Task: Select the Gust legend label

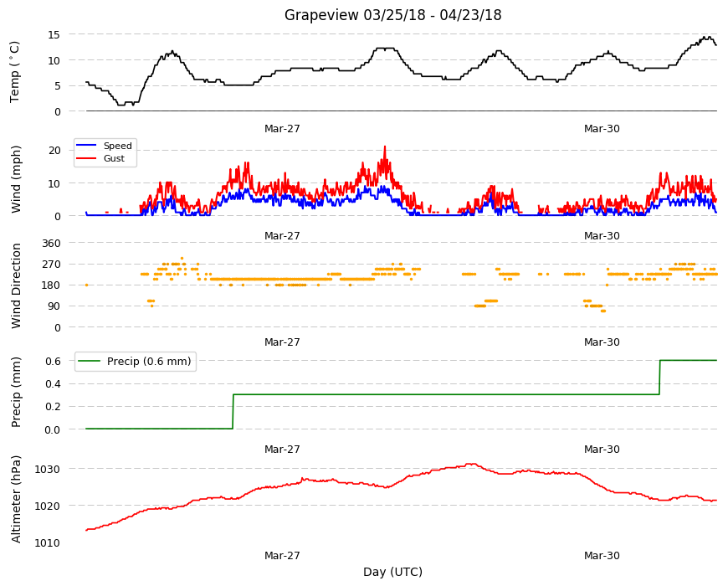Action: click(114, 158)
